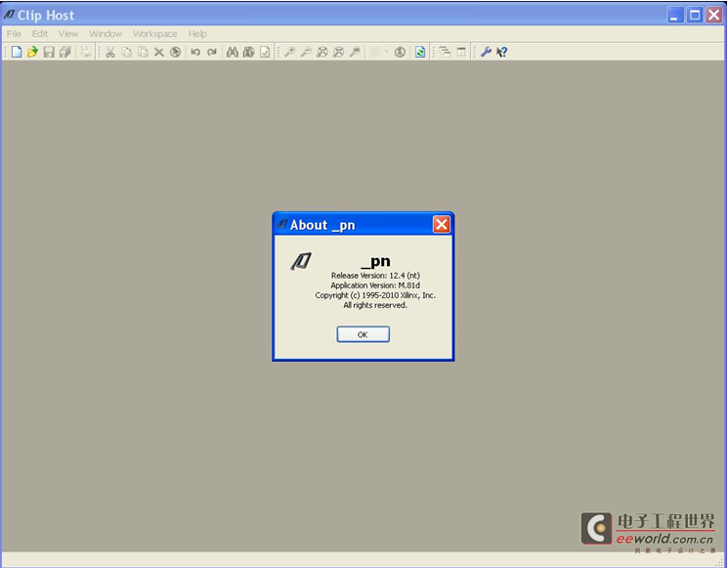Click the Application Version: M.81d text

point(375,285)
